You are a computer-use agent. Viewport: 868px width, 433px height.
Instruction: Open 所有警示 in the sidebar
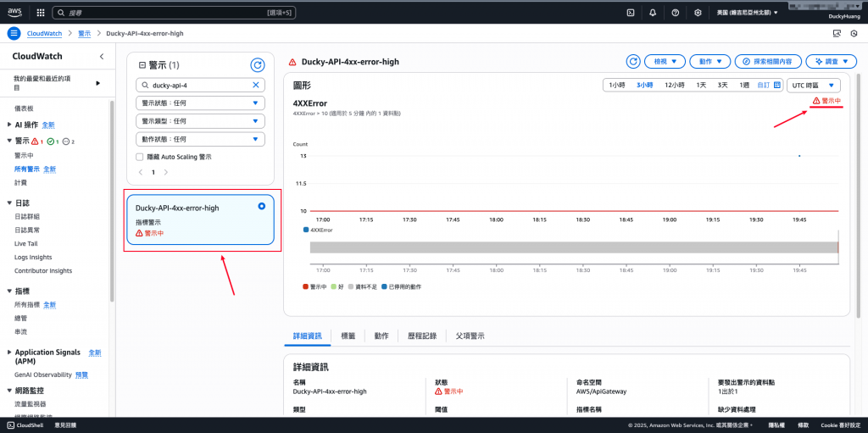(x=27, y=169)
